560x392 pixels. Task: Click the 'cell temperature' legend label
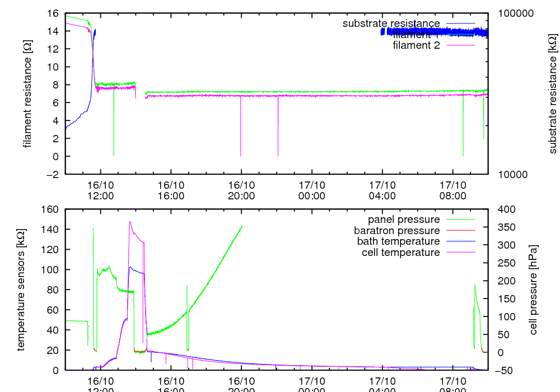[401, 253]
